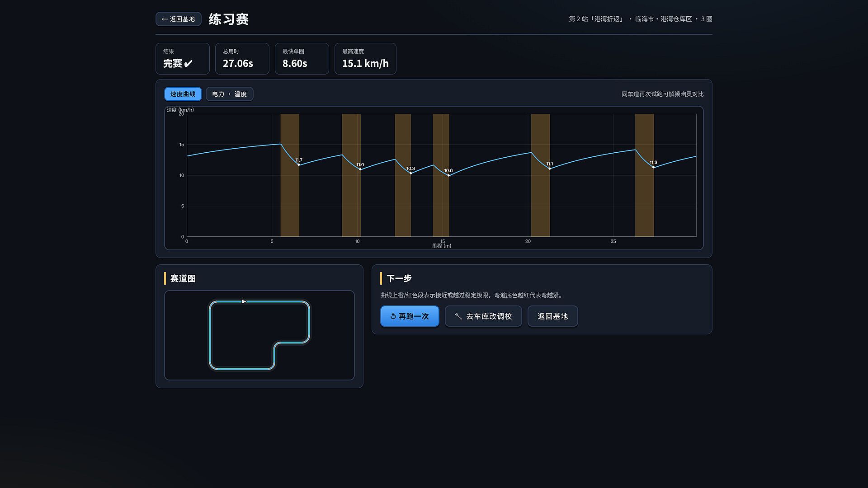Click the car start marker on track map
This screenshot has width=868, height=488.
[x=244, y=301]
